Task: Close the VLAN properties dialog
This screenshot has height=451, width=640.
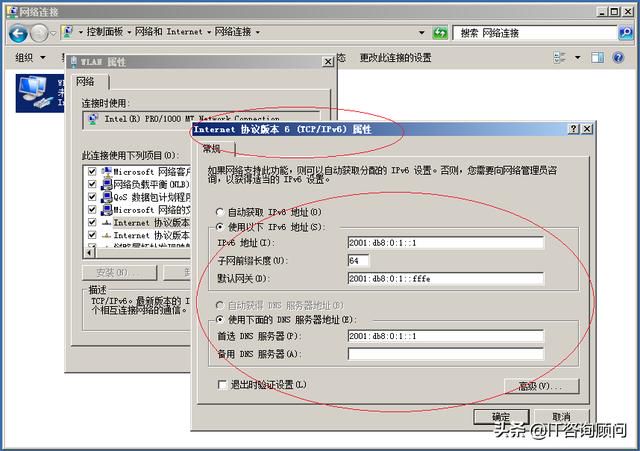Action: pyautogui.click(x=328, y=62)
